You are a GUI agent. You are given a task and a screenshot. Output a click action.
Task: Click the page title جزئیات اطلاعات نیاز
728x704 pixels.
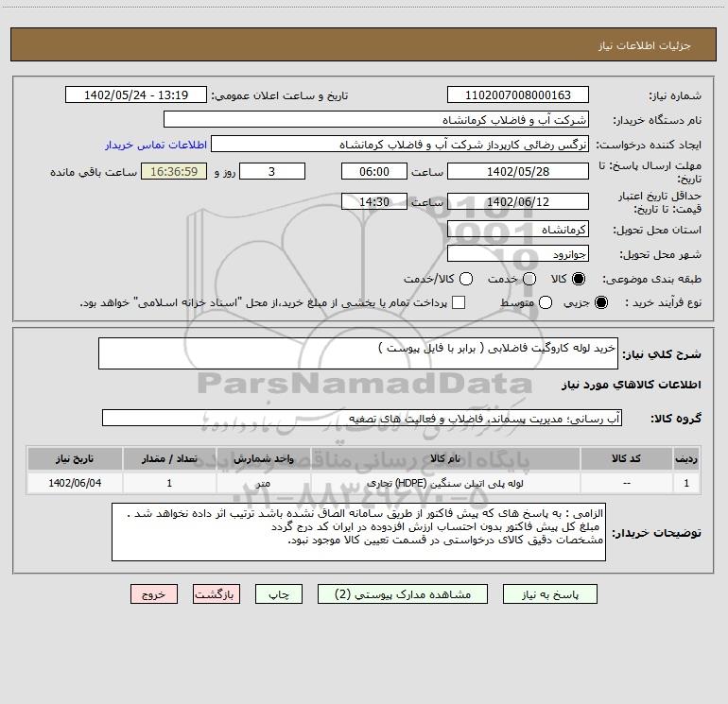(x=645, y=45)
